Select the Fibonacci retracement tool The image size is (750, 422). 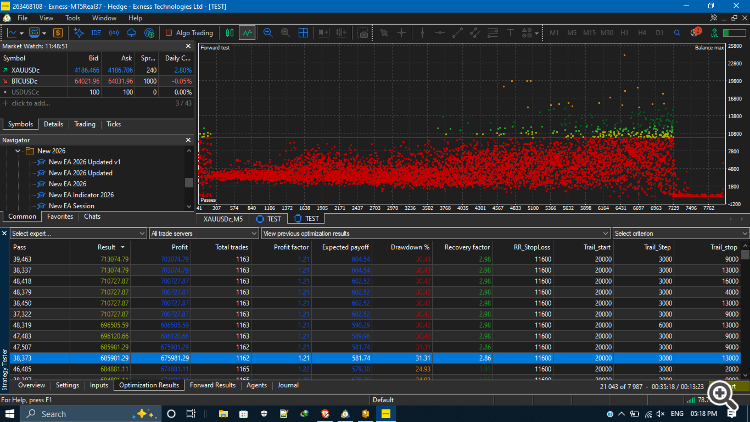[493, 33]
